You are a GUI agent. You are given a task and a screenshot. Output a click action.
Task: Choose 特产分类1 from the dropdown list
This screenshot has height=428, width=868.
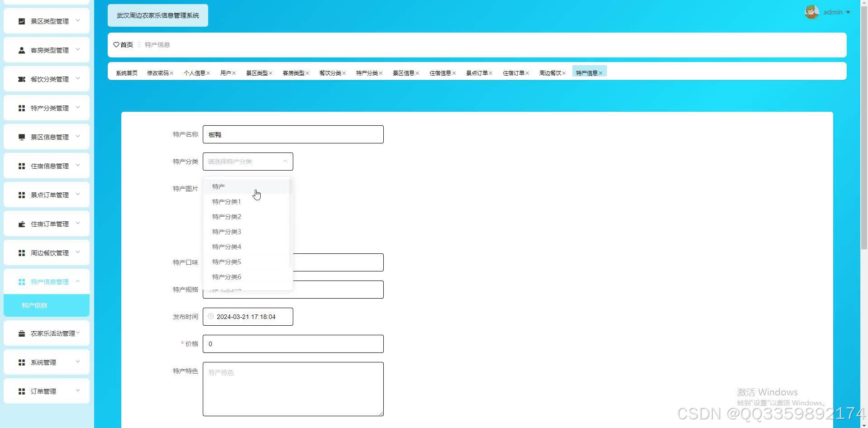tap(246, 202)
